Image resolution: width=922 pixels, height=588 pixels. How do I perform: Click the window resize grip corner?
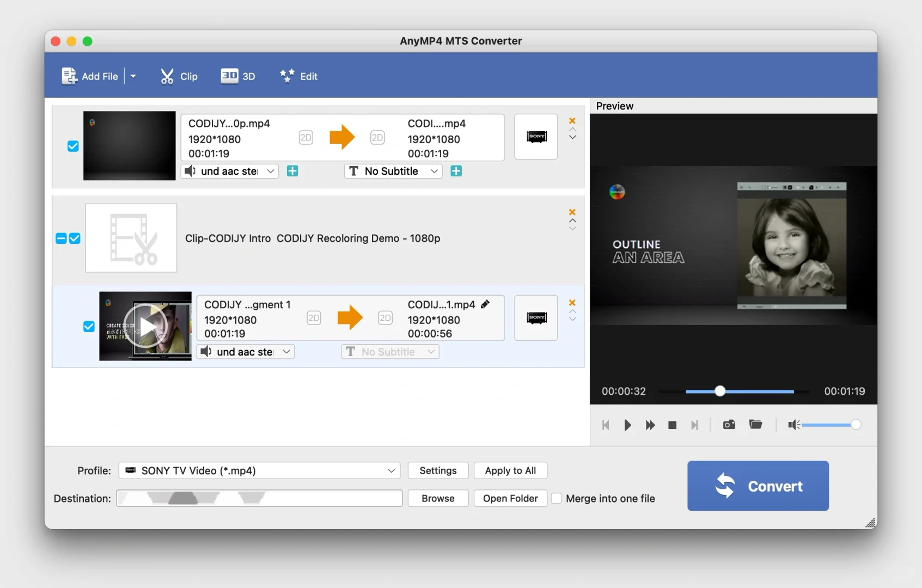click(871, 523)
